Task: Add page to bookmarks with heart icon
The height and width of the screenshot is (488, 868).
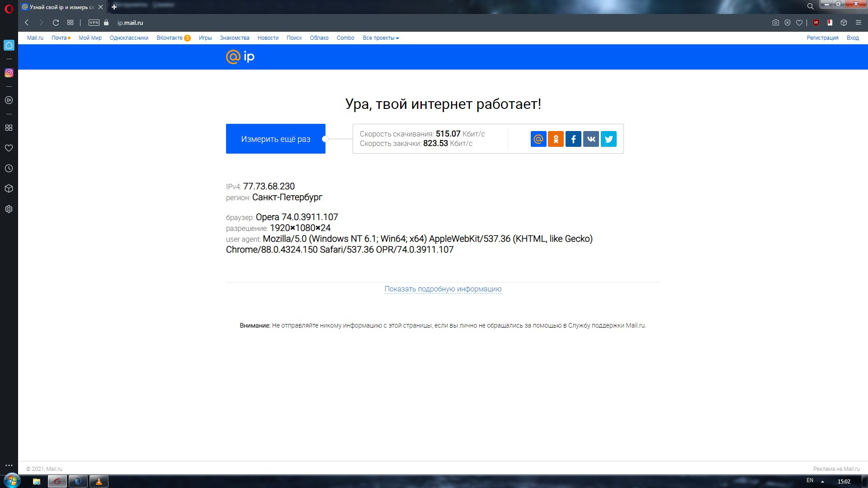Action: point(799,23)
